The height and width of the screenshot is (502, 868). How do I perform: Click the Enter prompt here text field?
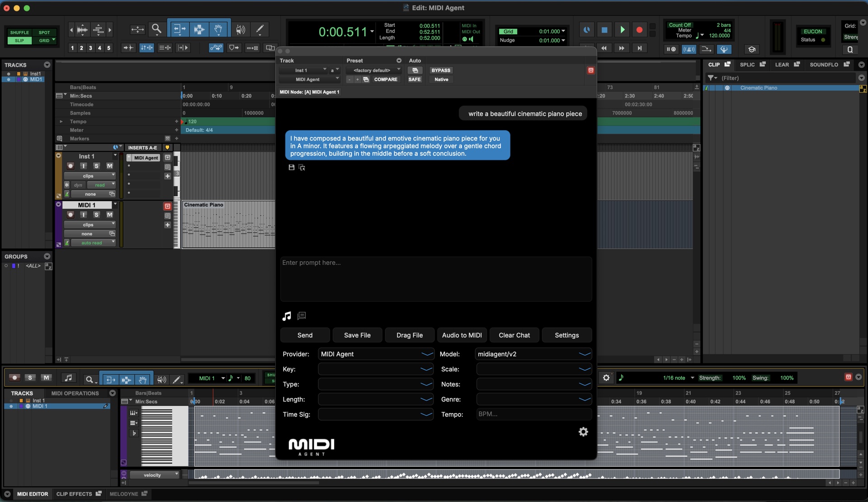435,279
